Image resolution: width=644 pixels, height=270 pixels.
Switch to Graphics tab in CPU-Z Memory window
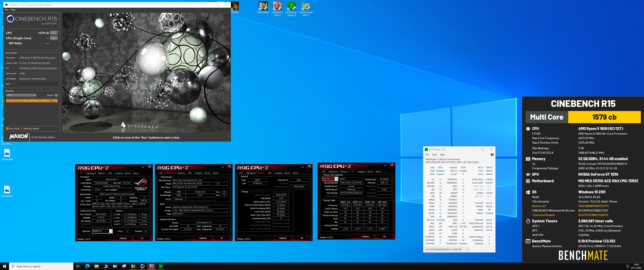tap(279, 173)
